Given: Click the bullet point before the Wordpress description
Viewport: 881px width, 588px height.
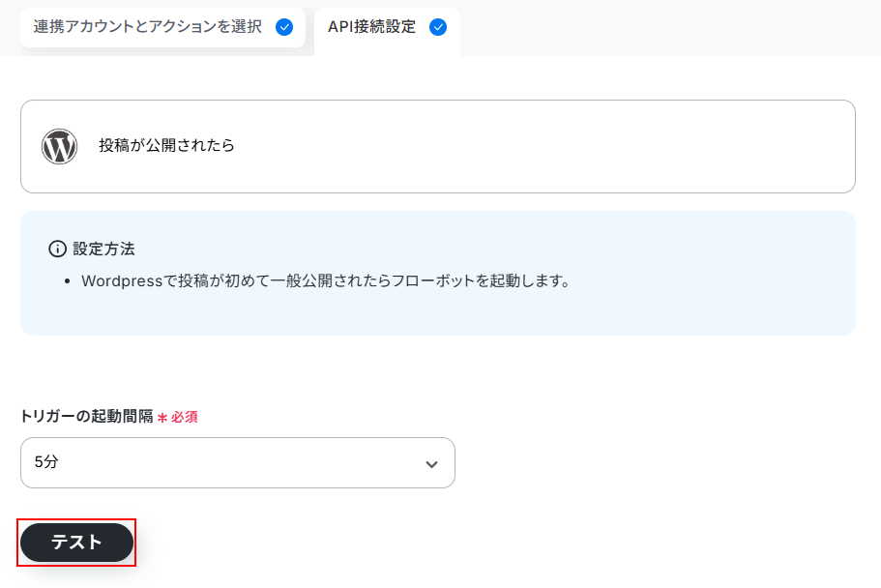Looking at the screenshot, I should pos(66,281).
